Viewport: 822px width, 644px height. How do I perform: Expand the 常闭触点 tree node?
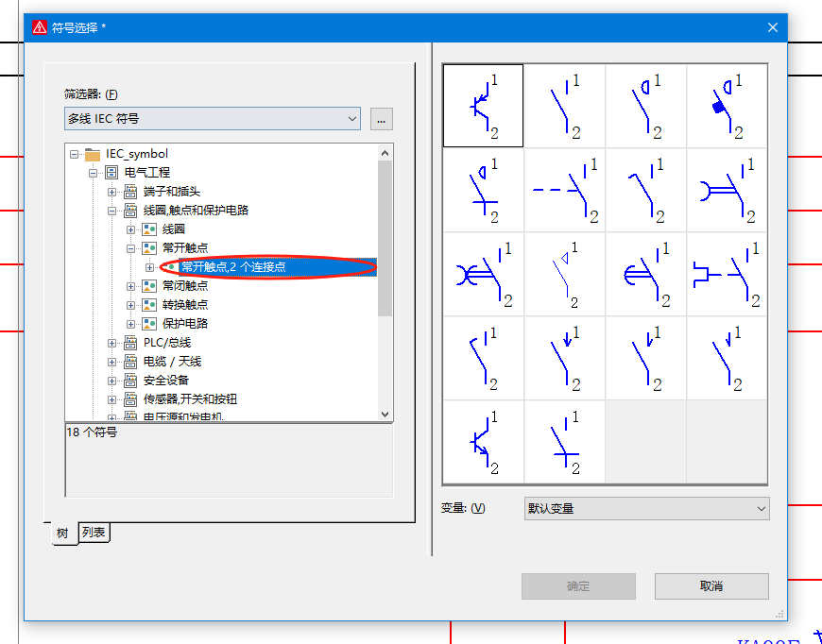[130, 286]
